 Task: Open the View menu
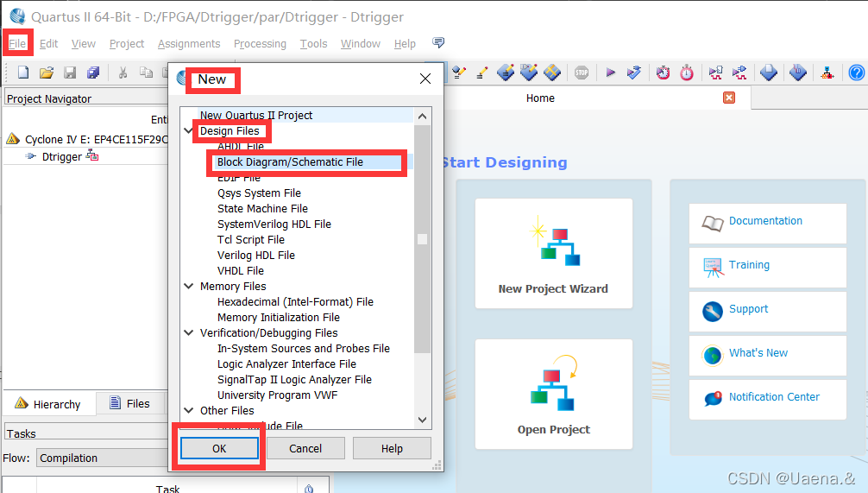(x=83, y=44)
